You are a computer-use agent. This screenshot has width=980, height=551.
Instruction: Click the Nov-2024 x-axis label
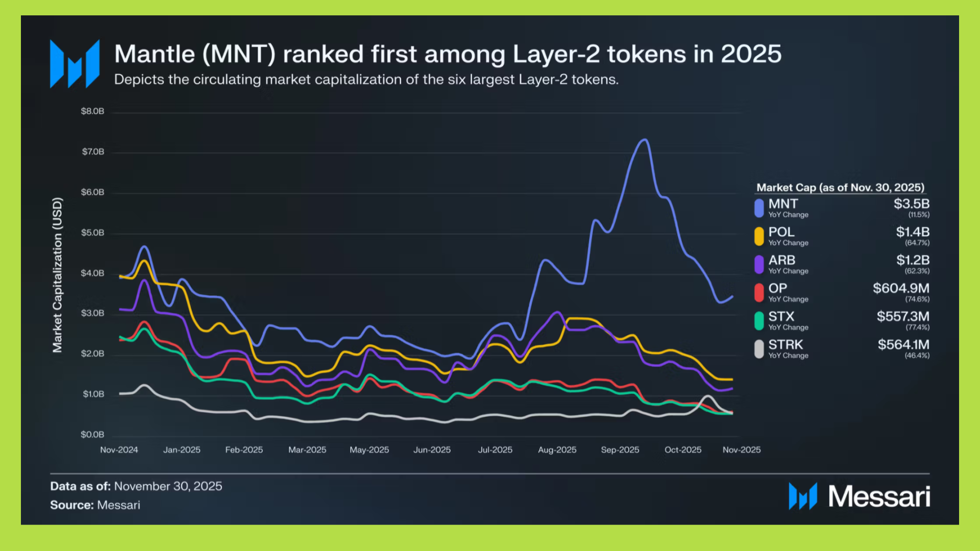119,449
